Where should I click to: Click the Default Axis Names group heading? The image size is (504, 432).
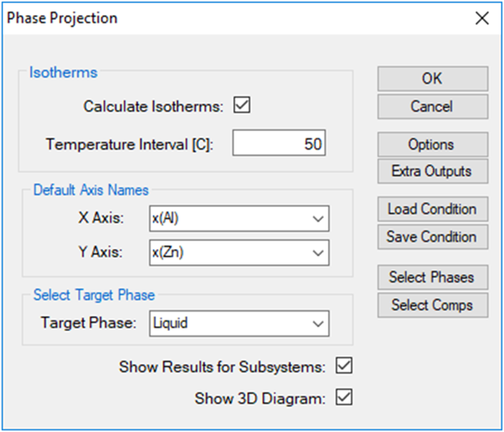91,190
